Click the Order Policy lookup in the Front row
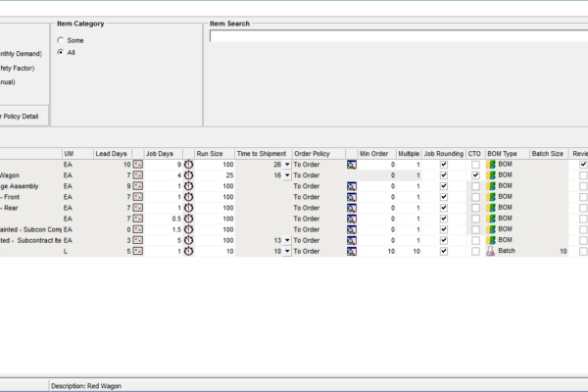588x392 pixels. point(352,197)
